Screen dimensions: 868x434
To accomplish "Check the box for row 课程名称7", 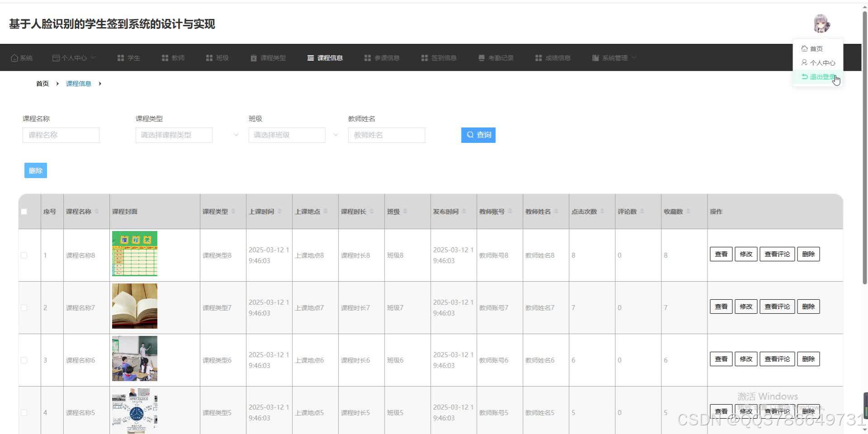I will [x=24, y=308].
